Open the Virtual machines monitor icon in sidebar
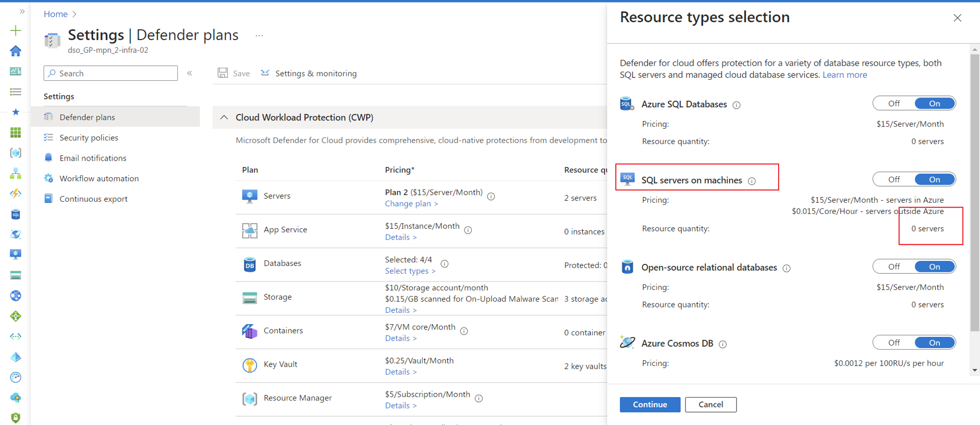 (x=16, y=255)
